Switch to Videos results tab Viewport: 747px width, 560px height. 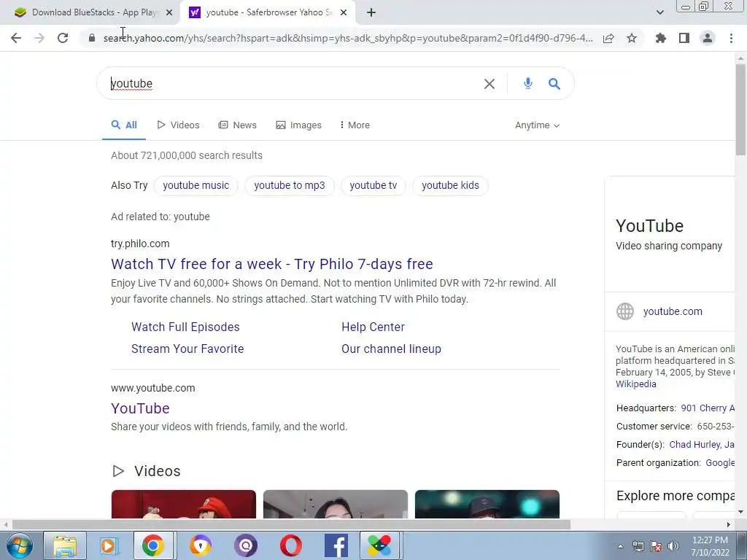point(178,125)
